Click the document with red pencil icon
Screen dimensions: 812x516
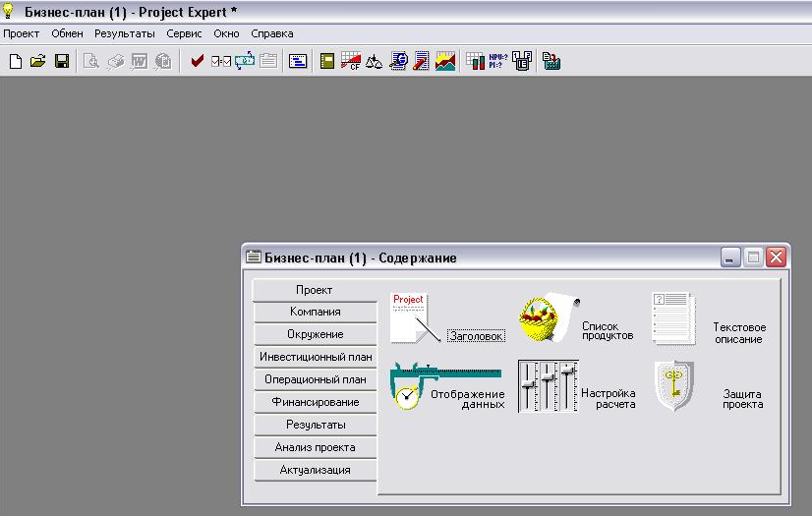(x=421, y=61)
